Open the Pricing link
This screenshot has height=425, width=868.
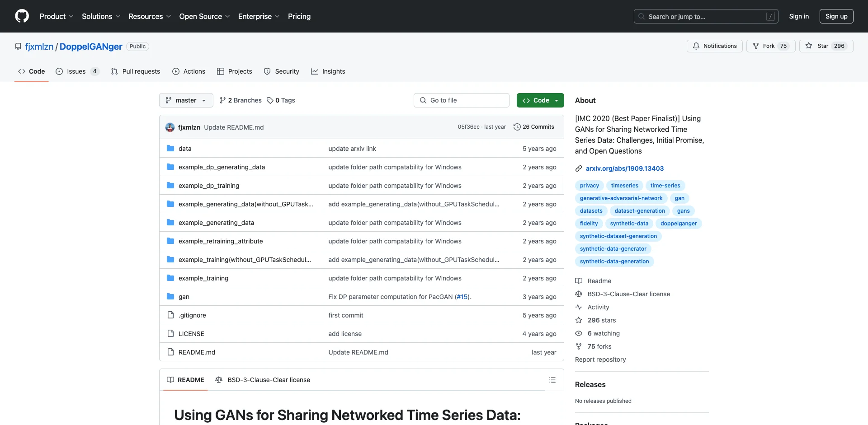(x=299, y=16)
